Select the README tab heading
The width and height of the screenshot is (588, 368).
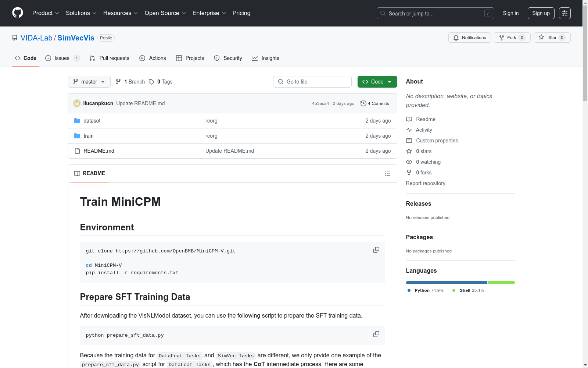pyautogui.click(x=90, y=173)
